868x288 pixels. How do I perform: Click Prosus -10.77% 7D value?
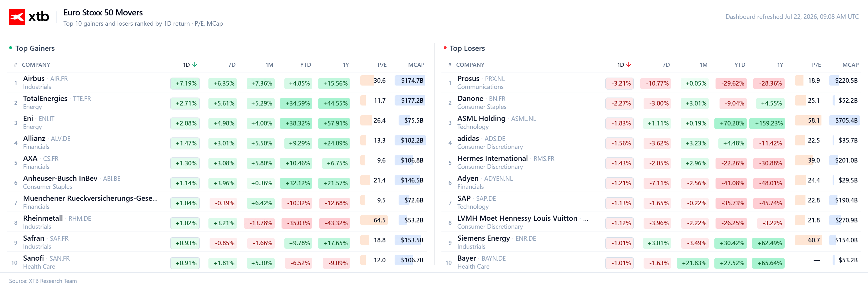tap(656, 84)
